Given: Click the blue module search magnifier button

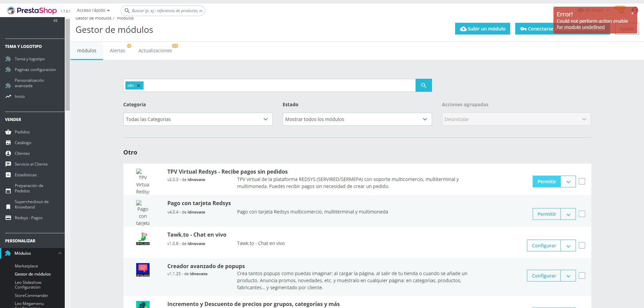Looking at the screenshot, I should pos(424,85).
